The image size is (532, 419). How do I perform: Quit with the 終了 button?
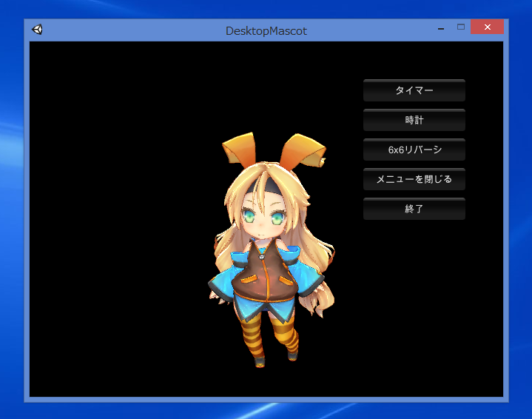point(414,209)
